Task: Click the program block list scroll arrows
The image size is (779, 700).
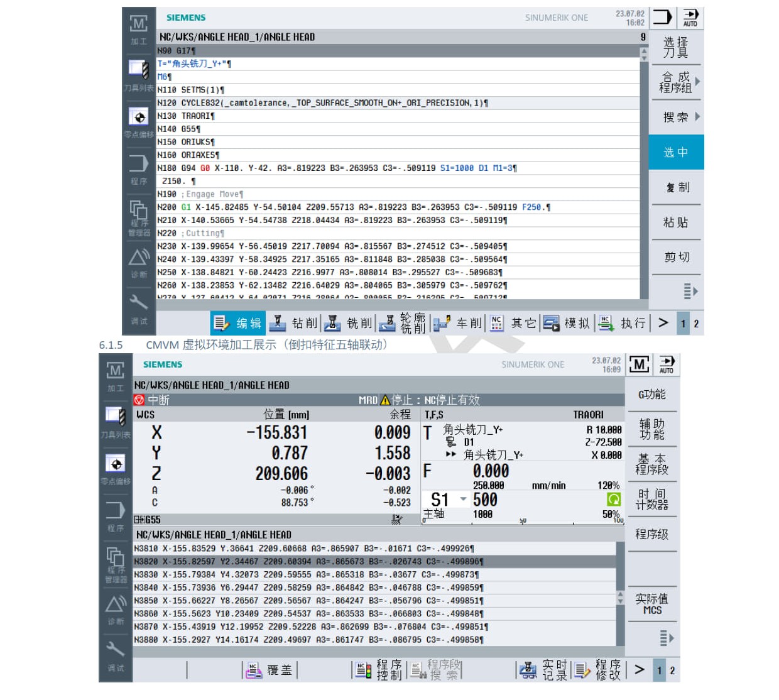Action: coord(621,598)
